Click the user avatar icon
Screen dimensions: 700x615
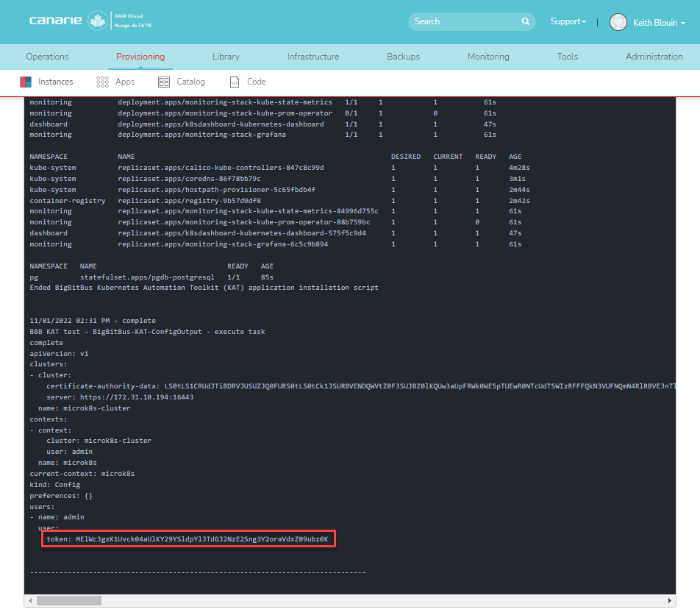pos(618,23)
